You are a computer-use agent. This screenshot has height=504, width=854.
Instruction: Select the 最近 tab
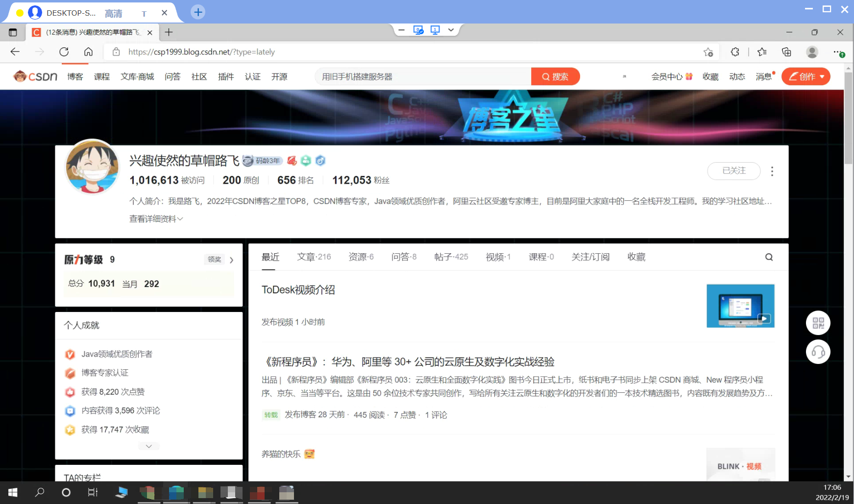point(270,257)
